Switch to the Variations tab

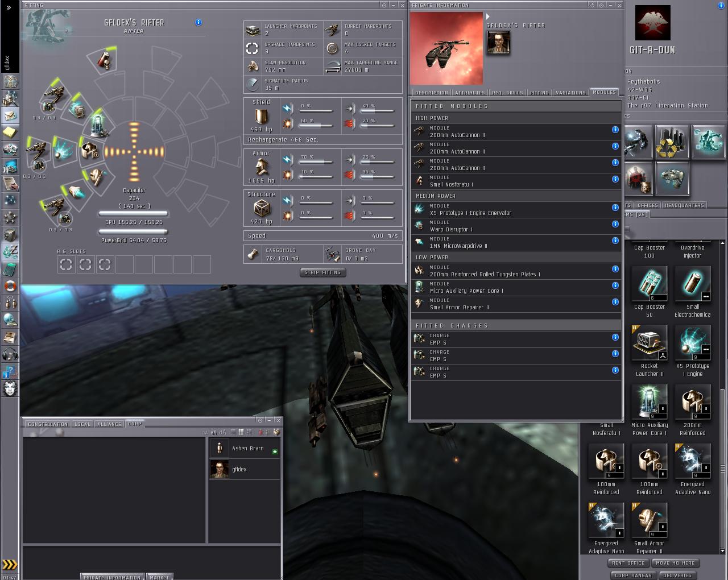click(570, 93)
